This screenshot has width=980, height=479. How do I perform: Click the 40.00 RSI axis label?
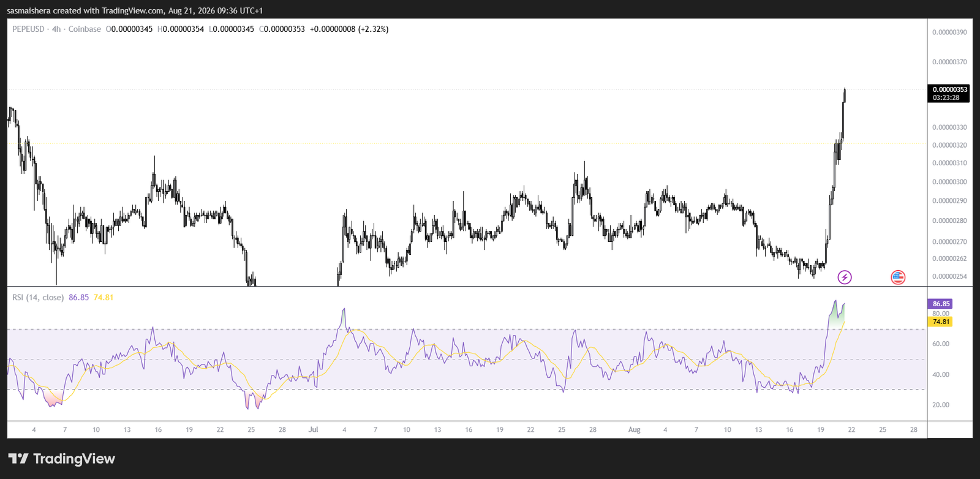click(941, 374)
